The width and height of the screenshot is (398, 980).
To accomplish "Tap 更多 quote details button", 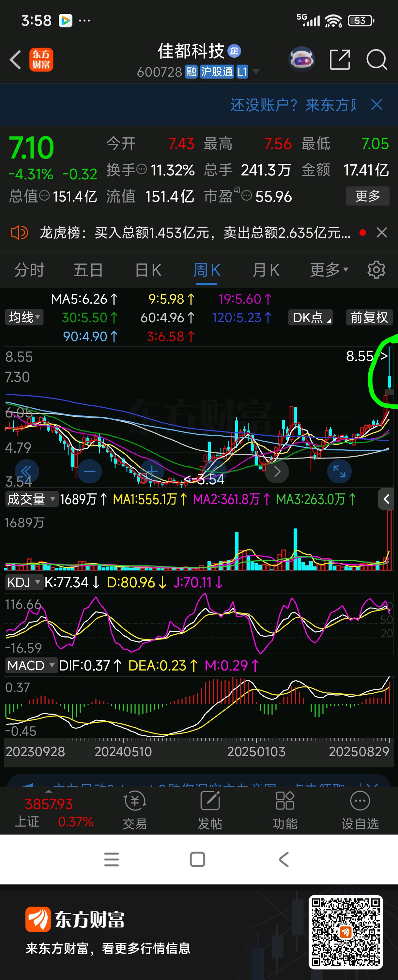I will [x=368, y=196].
